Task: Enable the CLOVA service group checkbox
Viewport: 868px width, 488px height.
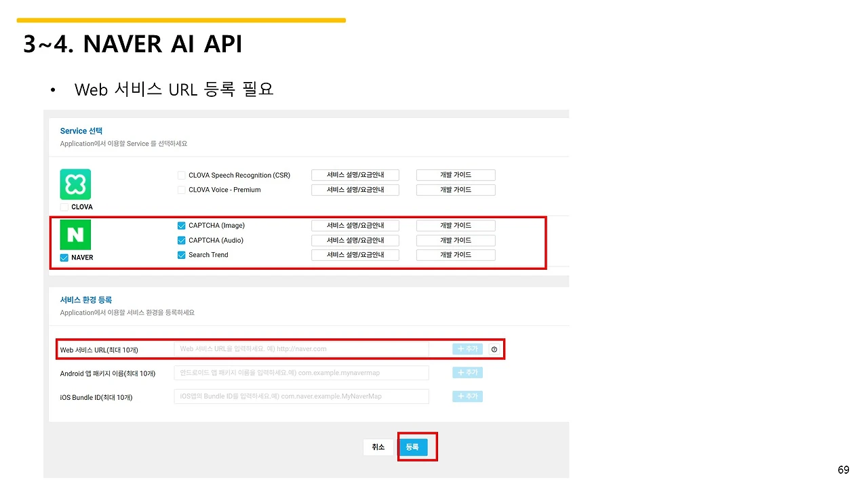Action: (64, 207)
